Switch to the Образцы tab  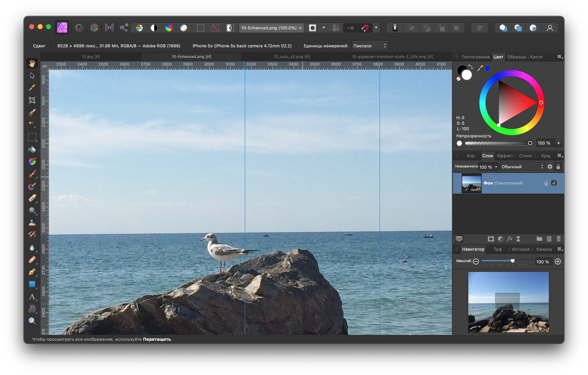[517, 57]
